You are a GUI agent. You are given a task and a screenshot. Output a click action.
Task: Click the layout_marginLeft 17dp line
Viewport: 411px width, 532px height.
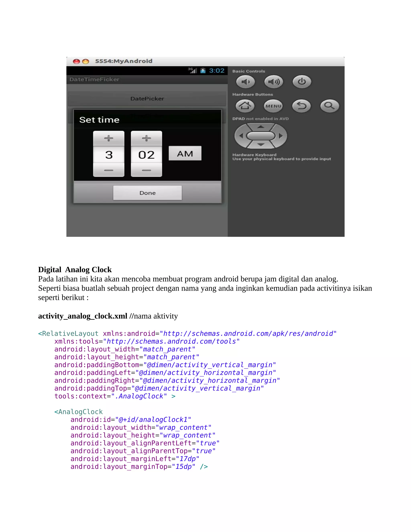click(x=135, y=459)
